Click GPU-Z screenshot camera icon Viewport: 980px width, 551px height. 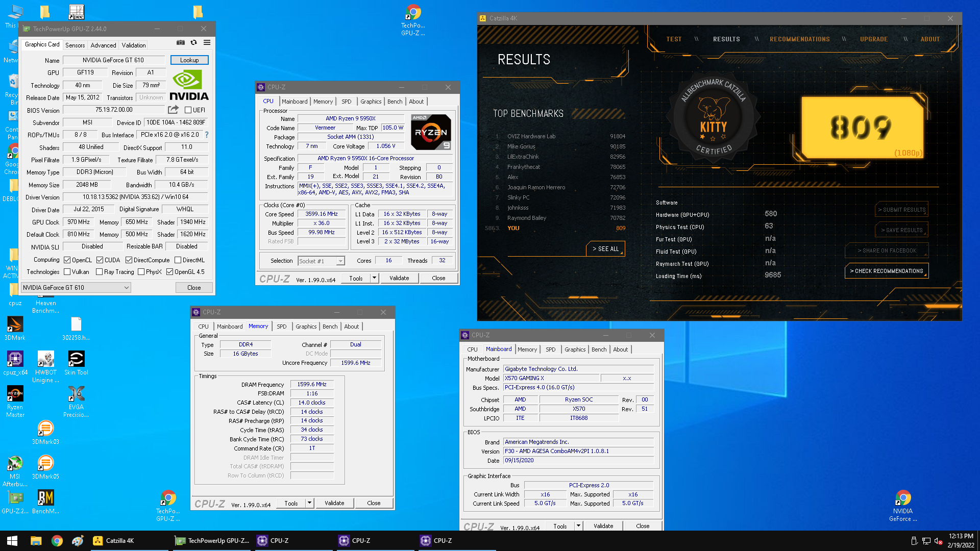[181, 43]
